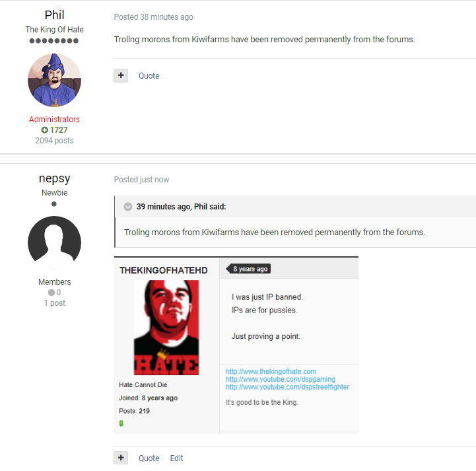Click the 'Posted 38 minutes ago' timestamp

[154, 17]
